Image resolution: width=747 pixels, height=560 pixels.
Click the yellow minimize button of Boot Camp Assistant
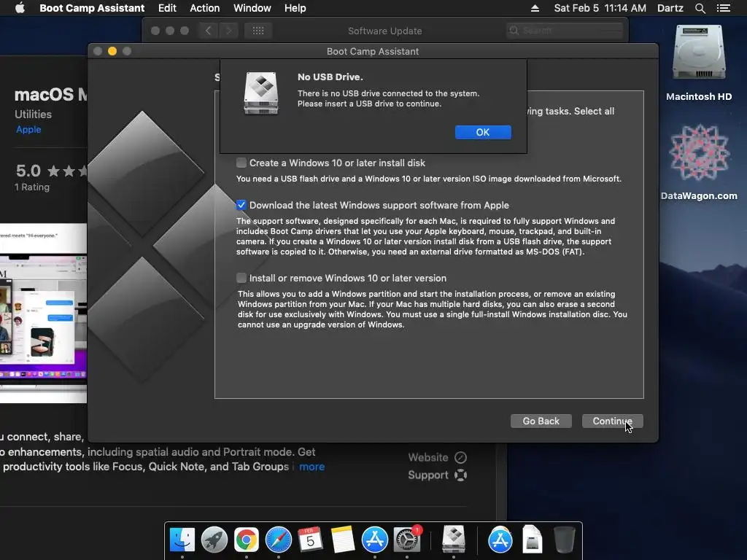tap(112, 51)
